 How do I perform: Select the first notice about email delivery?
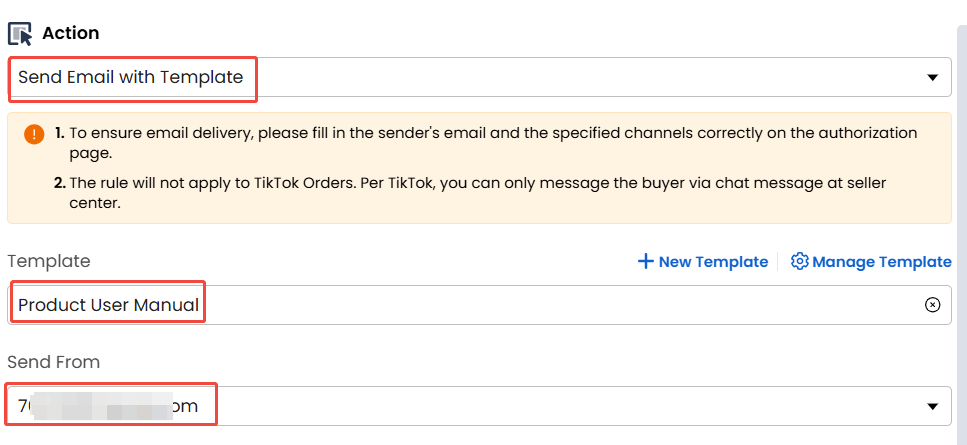(486, 143)
